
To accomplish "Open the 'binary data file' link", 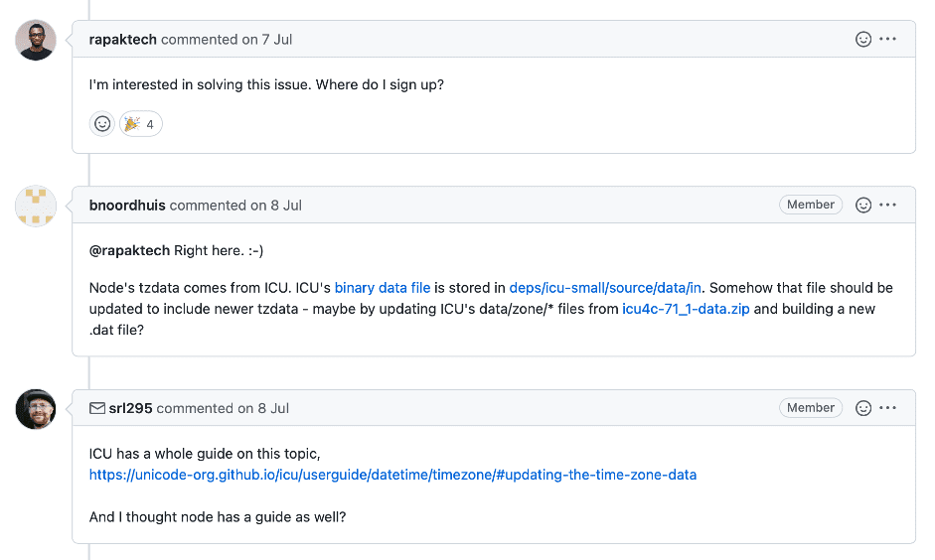I will click(383, 288).
